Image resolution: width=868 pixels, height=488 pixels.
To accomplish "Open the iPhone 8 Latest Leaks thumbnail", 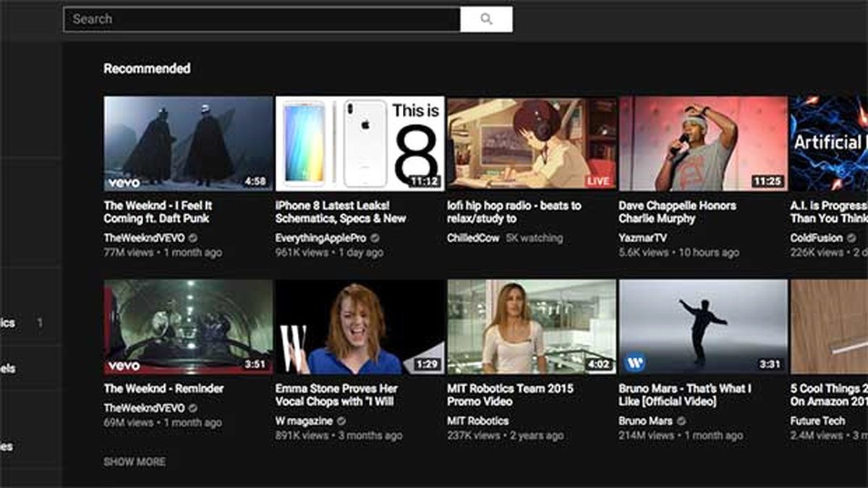I will [359, 144].
